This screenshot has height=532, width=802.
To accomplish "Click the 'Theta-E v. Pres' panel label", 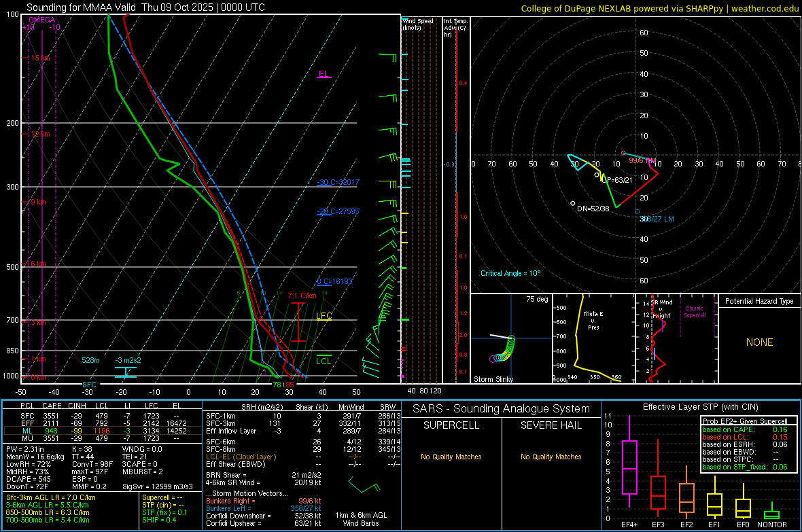I will [x=593, y=320].
